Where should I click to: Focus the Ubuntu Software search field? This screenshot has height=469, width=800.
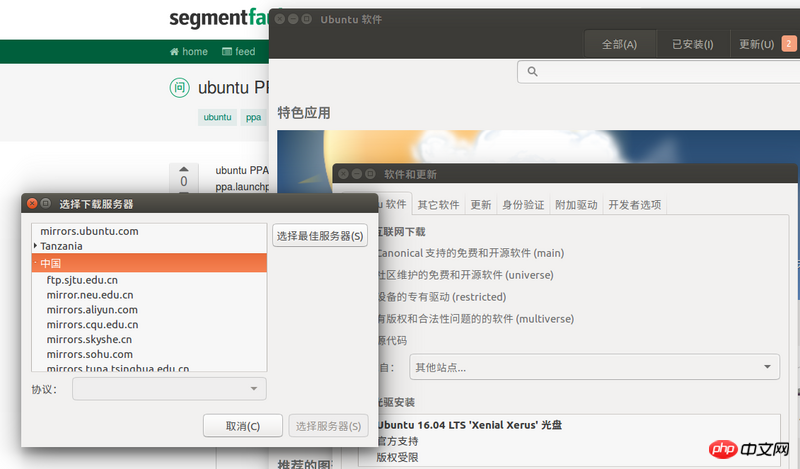click(x=658, y=71)
